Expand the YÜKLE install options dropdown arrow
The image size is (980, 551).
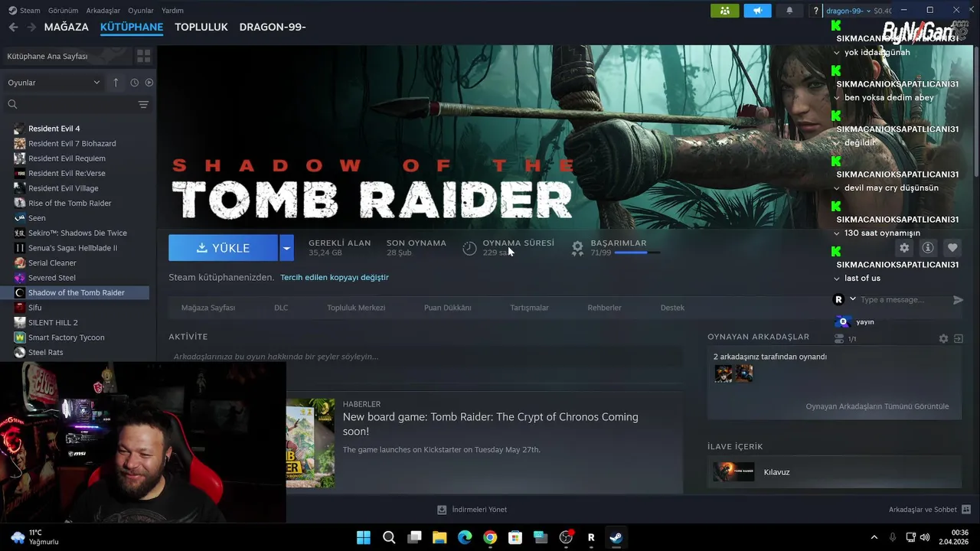[286, 248]
